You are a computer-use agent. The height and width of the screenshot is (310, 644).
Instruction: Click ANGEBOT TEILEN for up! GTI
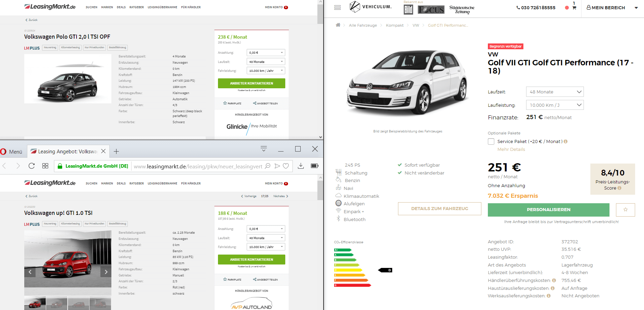pyautogui.click(x=265, y=280)
